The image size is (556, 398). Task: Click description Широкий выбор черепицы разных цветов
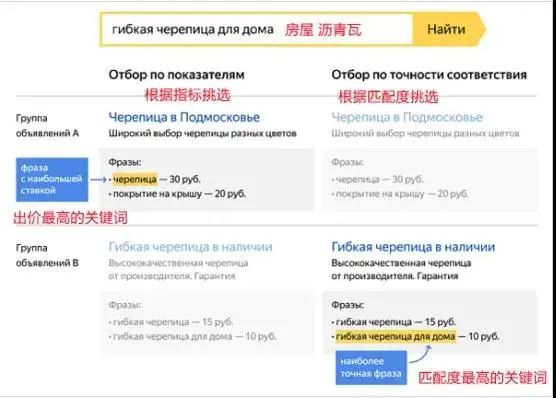(x=202, y=134)
